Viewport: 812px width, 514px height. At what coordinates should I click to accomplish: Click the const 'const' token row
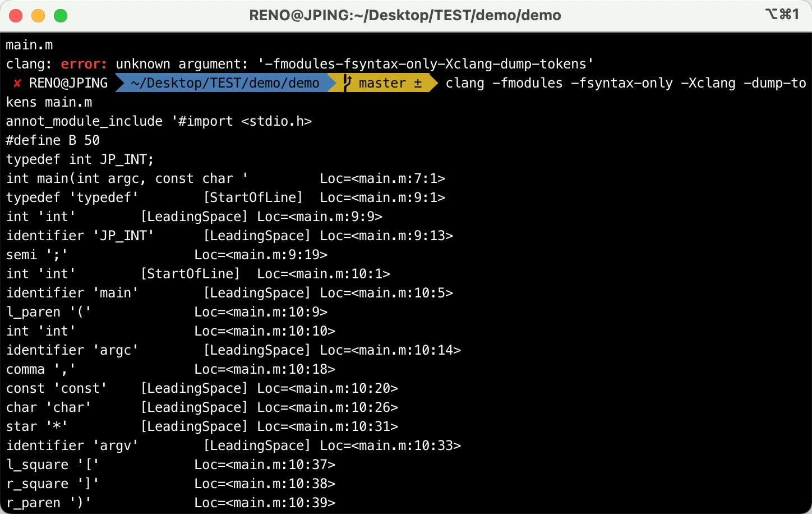pyautogui.click(x=202, y=388)
